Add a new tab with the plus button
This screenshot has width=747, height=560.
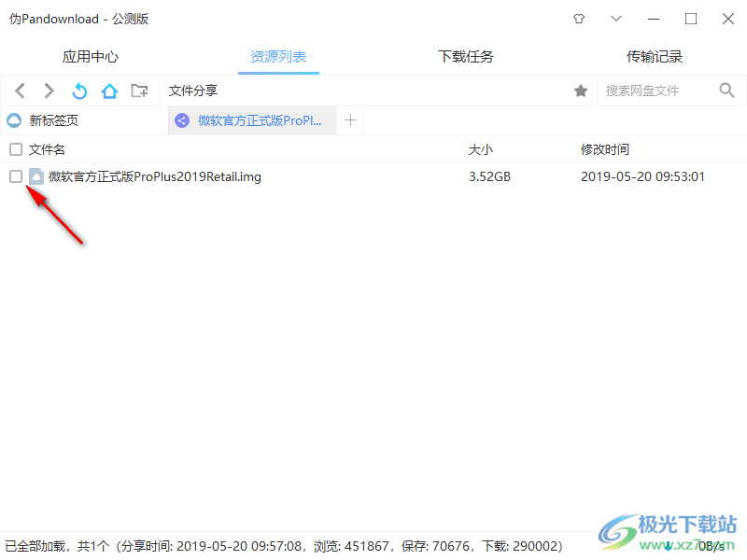(350, 120)
